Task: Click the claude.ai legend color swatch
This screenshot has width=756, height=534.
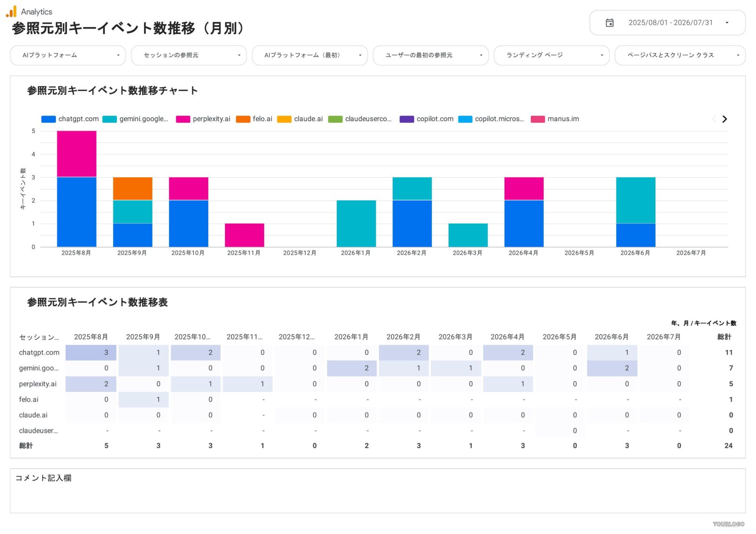Action: pos(284,119)
